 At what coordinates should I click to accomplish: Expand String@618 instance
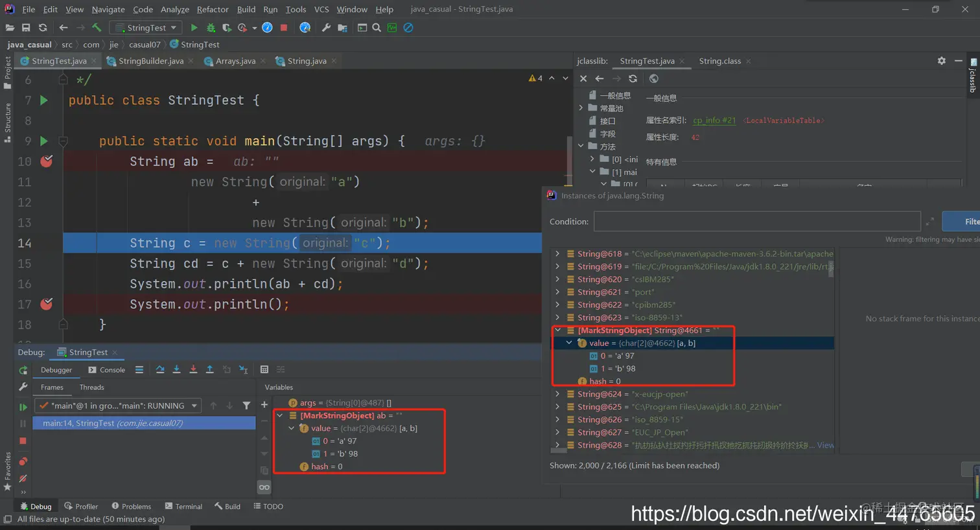tap(557, 254)
